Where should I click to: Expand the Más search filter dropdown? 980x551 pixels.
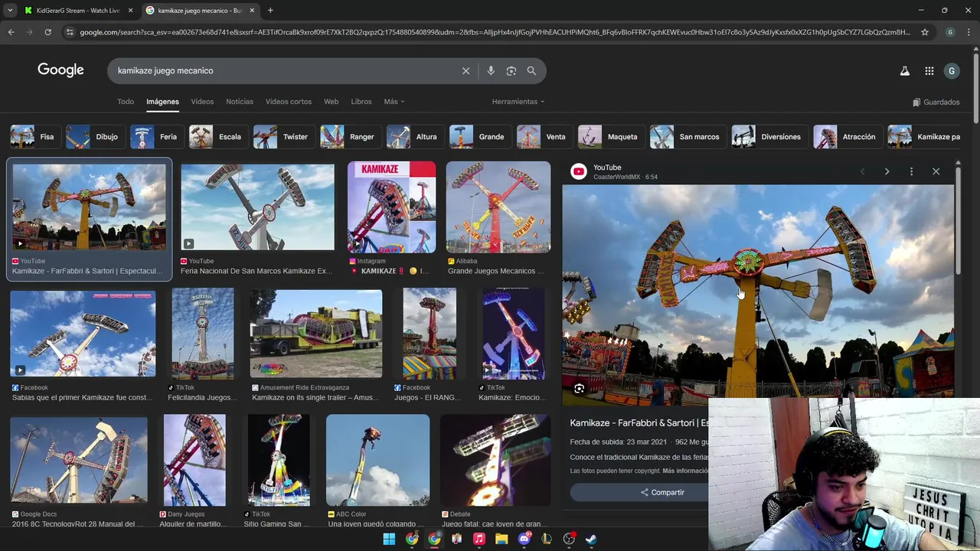[394, 102]
